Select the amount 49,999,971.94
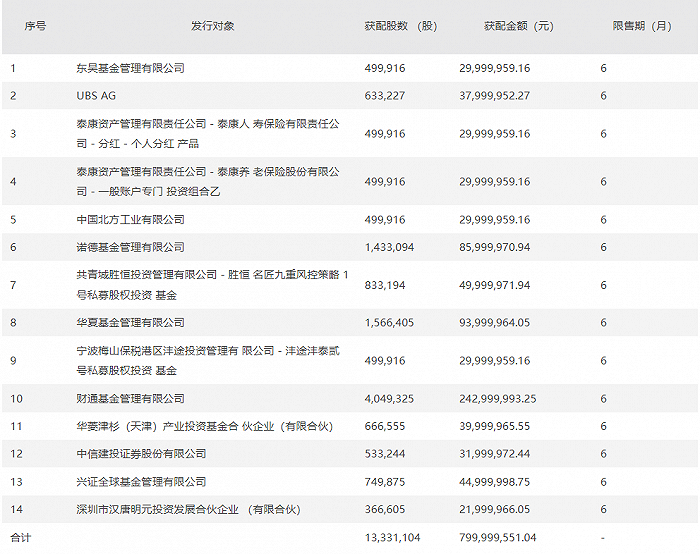This screenshot has height=554, width=700. pyautogui.click(x=495, y=285)
